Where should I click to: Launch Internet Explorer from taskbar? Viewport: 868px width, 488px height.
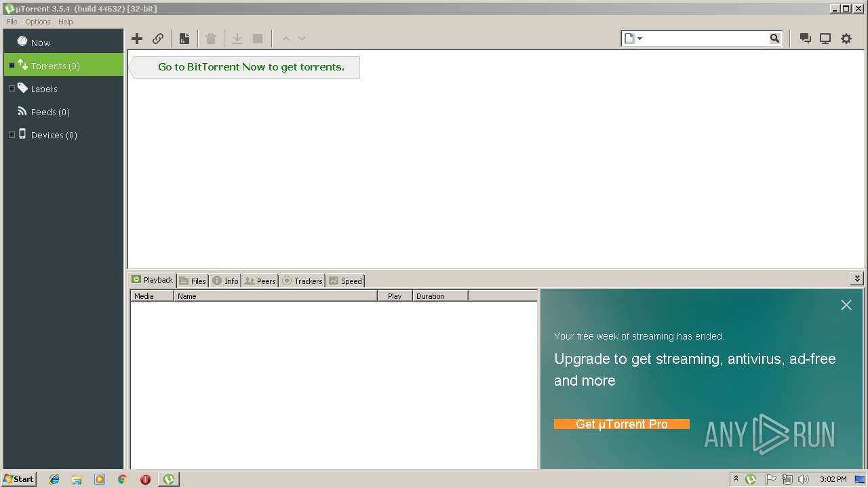click(x=54, y=479)
